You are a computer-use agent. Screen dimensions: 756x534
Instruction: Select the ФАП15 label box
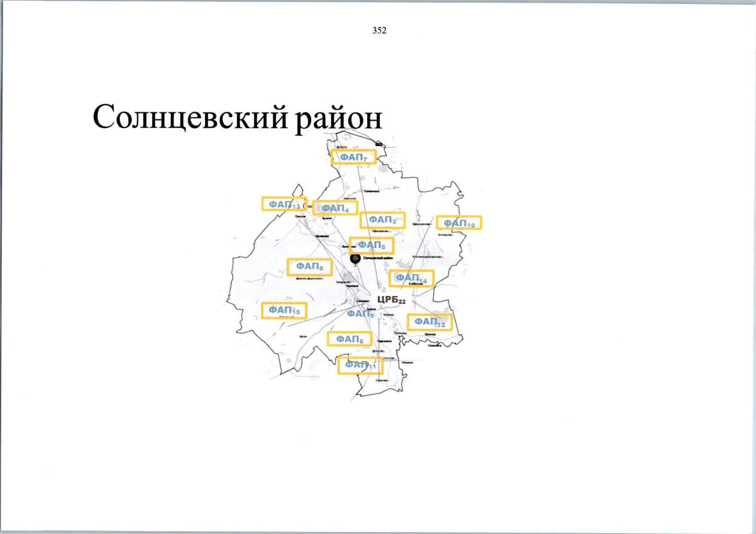click(x=284, y=310)
